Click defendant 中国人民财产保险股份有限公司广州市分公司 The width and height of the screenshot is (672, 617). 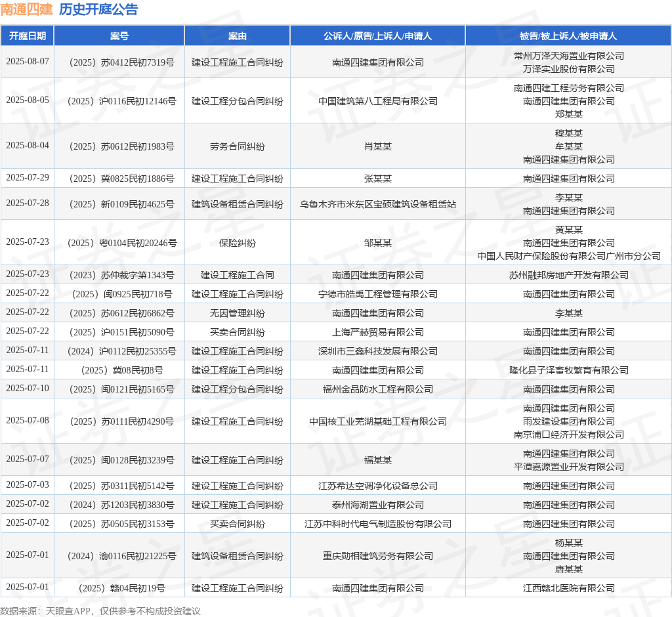pyautogui.click(x=569, y=256)
